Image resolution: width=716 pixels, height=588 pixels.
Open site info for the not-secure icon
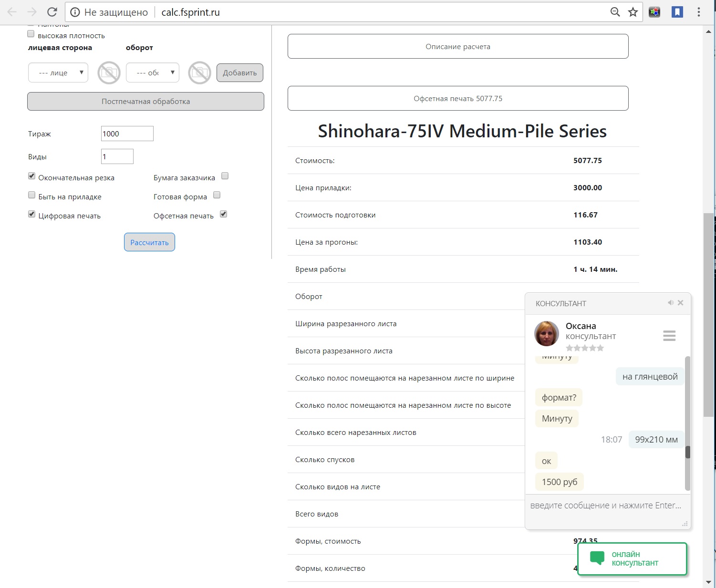(x=75, y=12)
